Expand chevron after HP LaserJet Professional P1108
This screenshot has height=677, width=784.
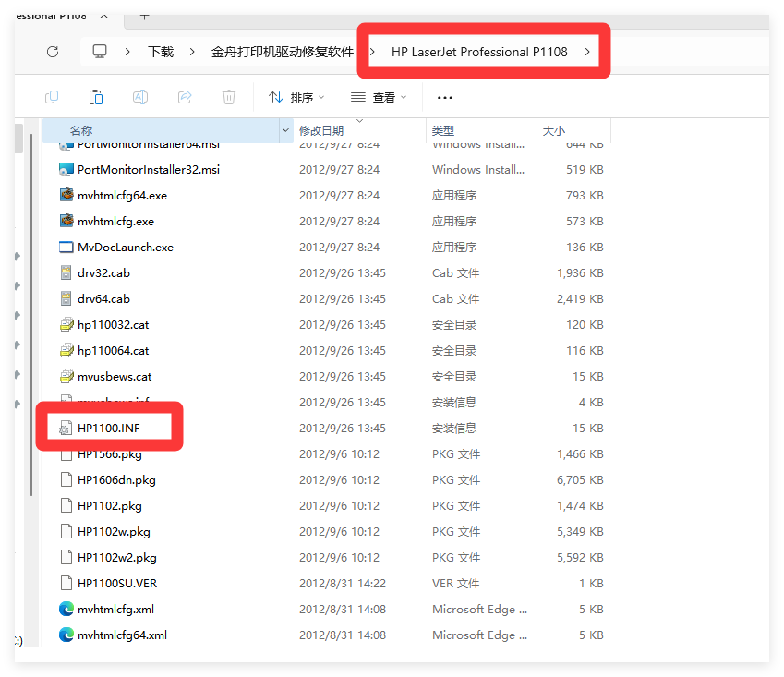click(x=587, y=52)
